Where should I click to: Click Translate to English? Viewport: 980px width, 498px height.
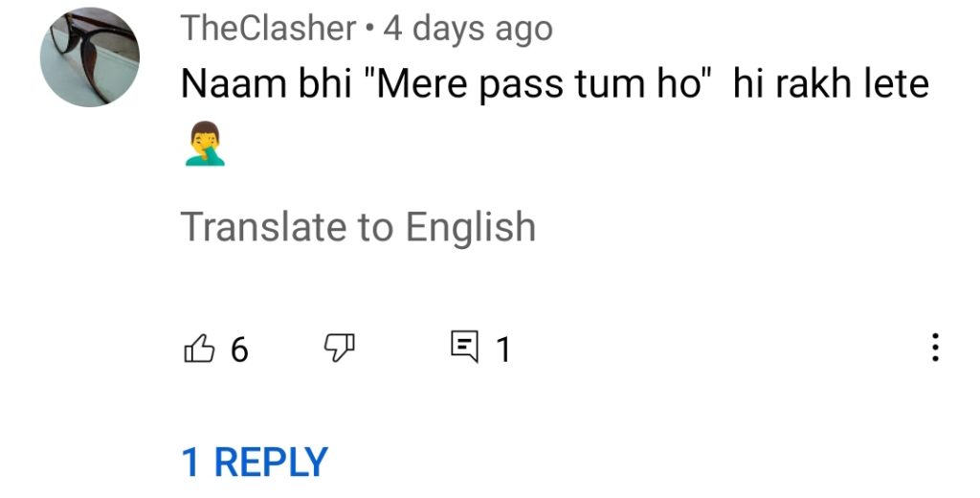click(358, 226)
